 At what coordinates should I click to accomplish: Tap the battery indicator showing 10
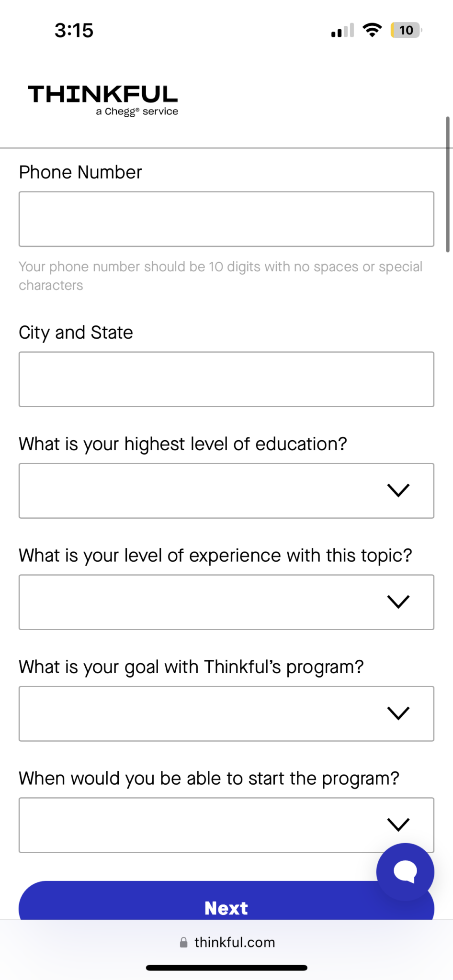click(x=405, y=30)
